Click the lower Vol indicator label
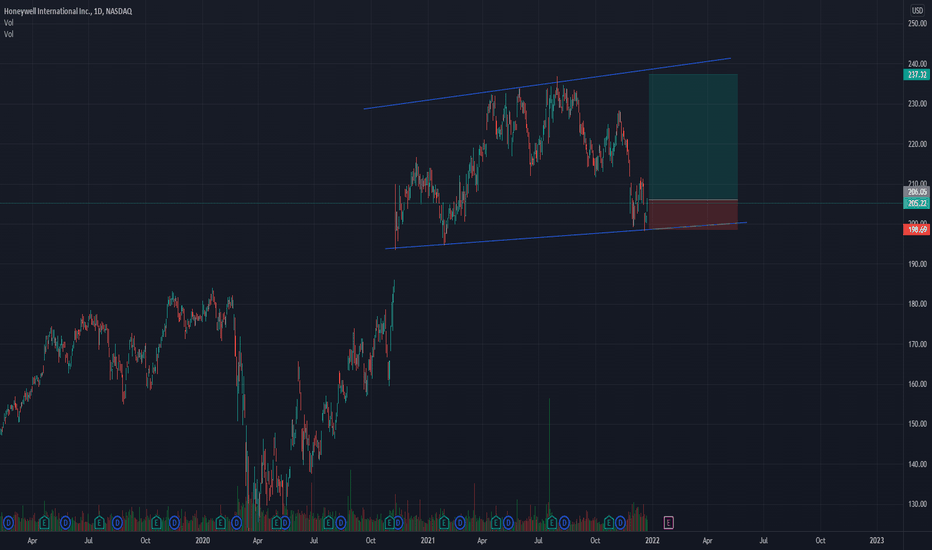This screenshot has width=932, height=550. (8, 34)
